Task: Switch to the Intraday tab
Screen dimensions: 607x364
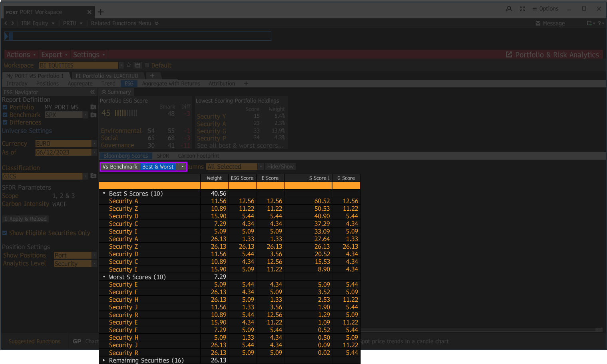Action: tap(17, 83)
